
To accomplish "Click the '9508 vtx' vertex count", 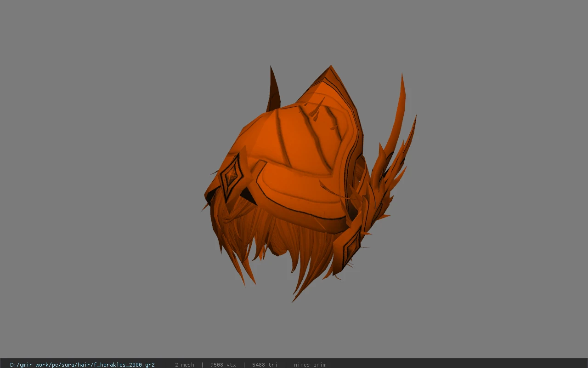I will pos(223,365).
